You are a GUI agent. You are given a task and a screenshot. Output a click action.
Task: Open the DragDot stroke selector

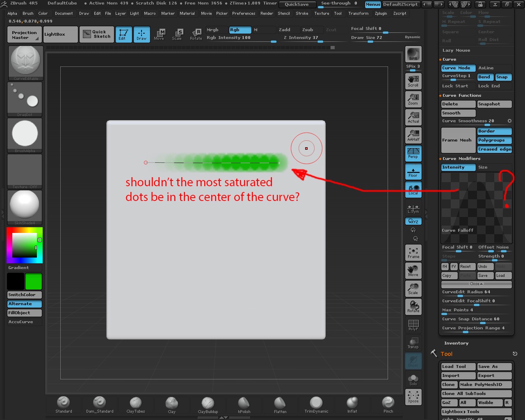[x=25, y=99]
